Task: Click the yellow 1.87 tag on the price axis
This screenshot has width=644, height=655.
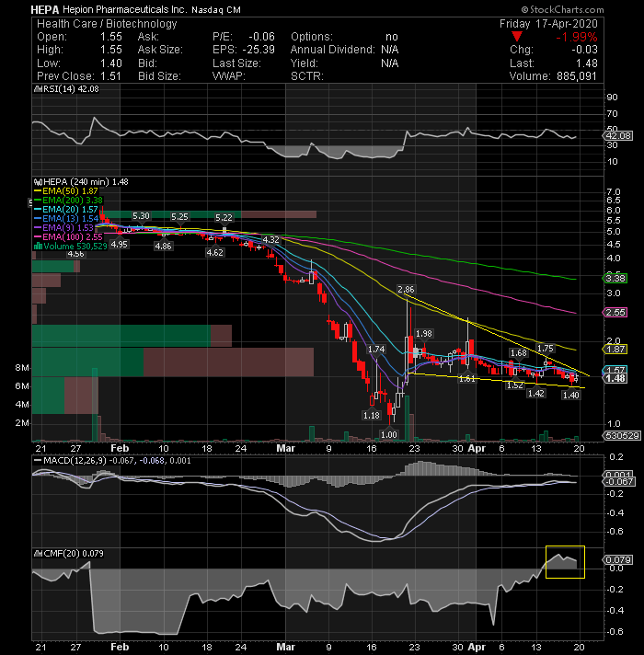Action: [x=615, y=350]
